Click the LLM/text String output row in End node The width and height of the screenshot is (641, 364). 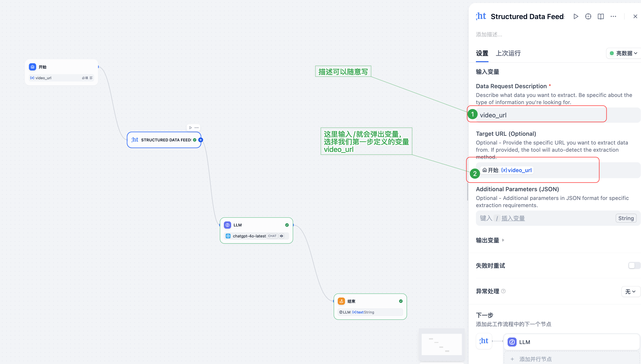pyautogui.click(x=370, y=312)
